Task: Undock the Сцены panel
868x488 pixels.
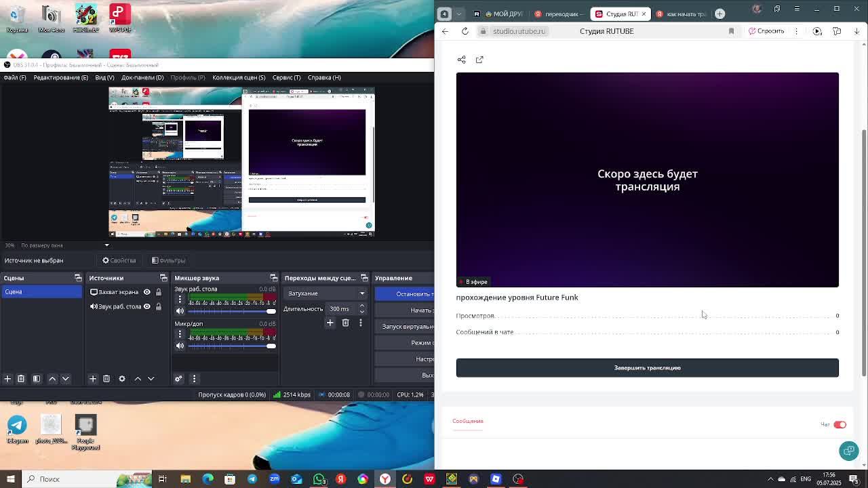Action: pyautogui.click(x=78, y=278)
